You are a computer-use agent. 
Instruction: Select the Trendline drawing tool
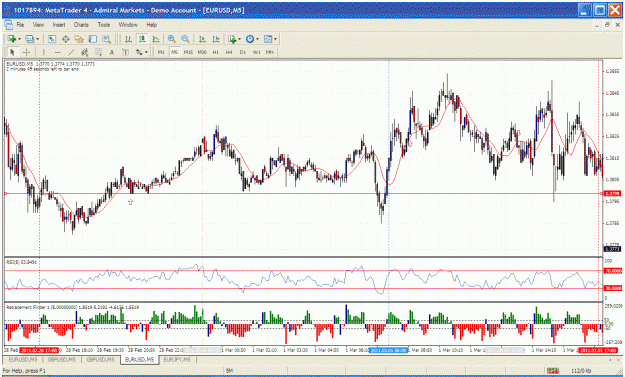71,52
